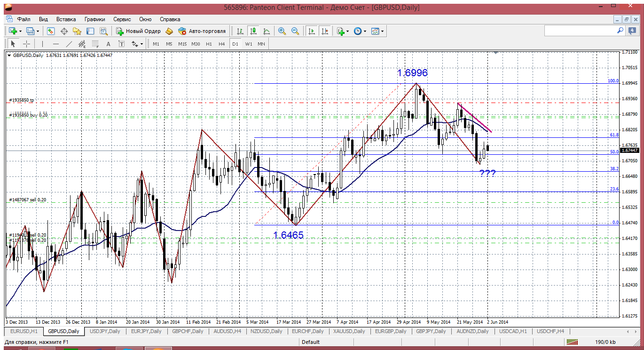Open the Navigator panel star-folder icon
This screenshot has width=644, height=350.
tap(77, 31)
